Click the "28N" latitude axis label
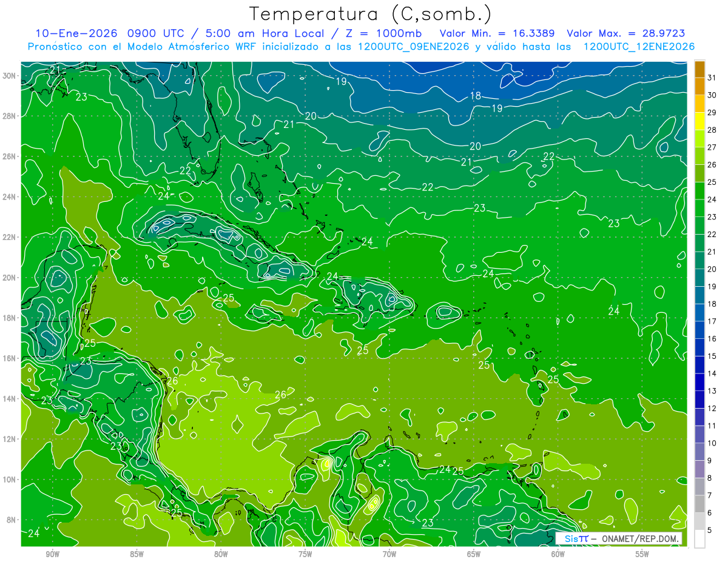 [10, 116]
